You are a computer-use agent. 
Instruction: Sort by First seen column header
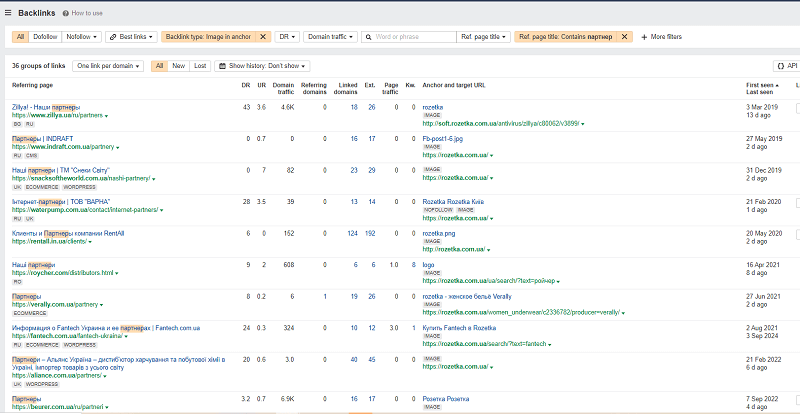(x=761, y=85)
